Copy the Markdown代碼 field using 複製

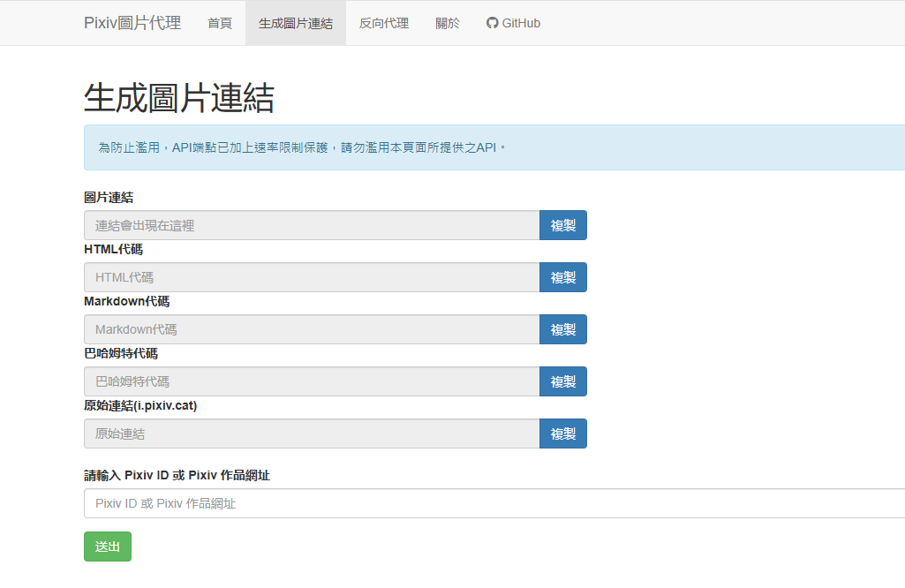click(x=562, y=329)
